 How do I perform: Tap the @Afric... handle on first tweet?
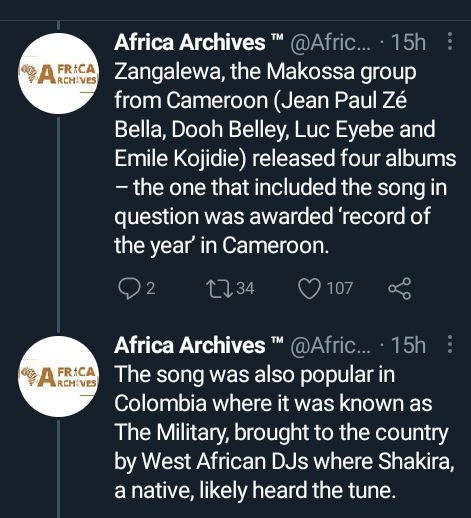coord(330,42)
